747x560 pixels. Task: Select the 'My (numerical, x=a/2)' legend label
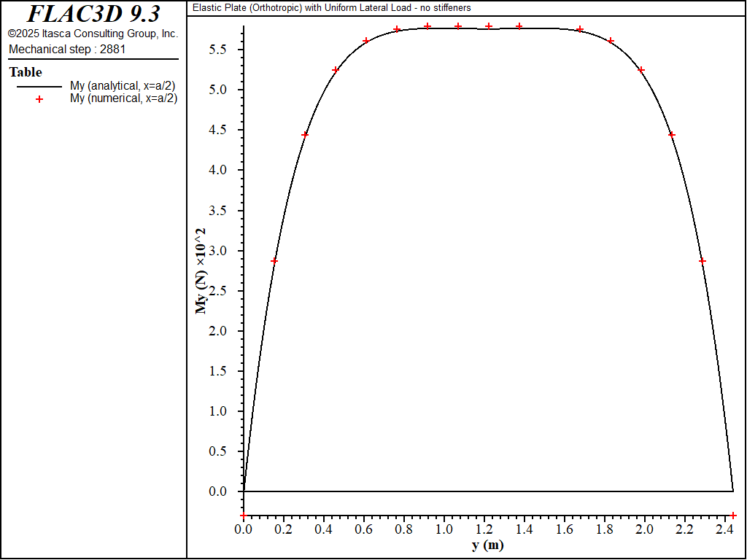pyautogui.click(x=123, y=98)
